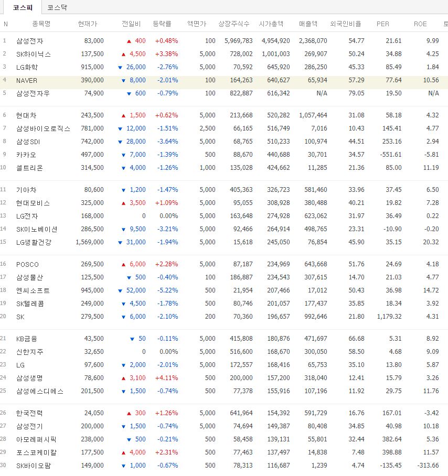448x476 pixels.
Task: Open the 삼성바이오로직스 stock link
Action: 43,128
